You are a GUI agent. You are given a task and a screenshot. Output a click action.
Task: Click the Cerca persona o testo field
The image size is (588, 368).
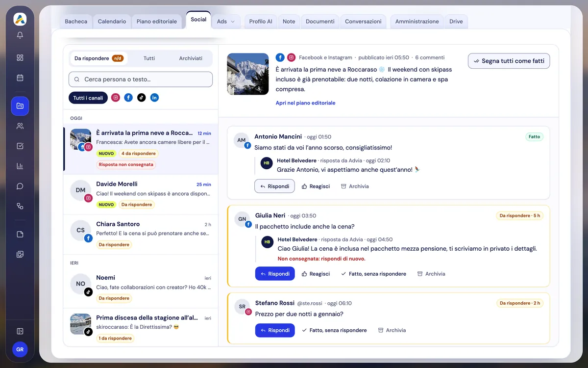pyautogui.click(x=141, y=79)
